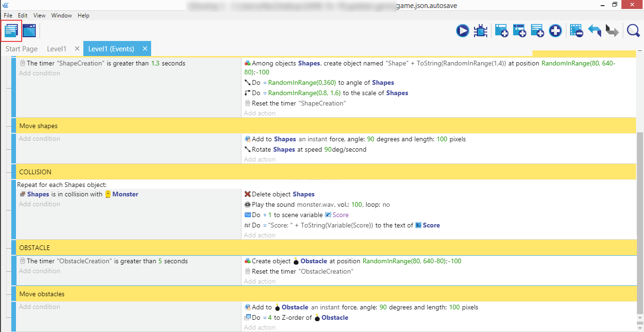644x332 pixels.
Task: Open the project manager panel
Action: [x=11, y=31]
